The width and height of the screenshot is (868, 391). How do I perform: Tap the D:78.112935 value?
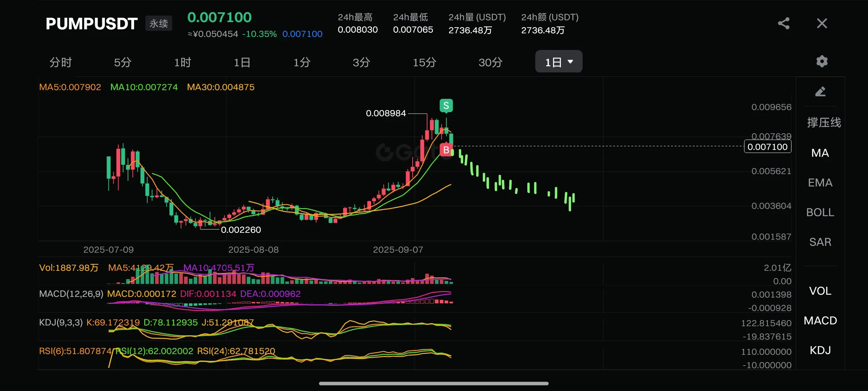[x=171, y=323]
